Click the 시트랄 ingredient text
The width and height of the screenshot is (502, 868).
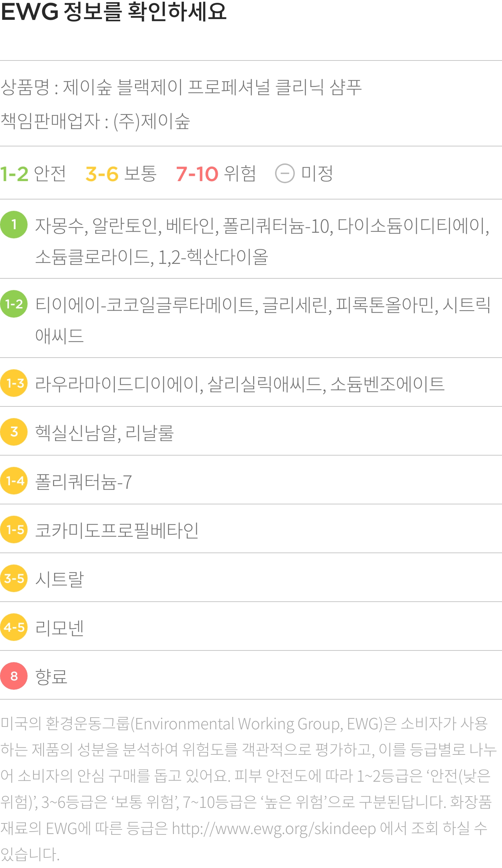point(59,579)
